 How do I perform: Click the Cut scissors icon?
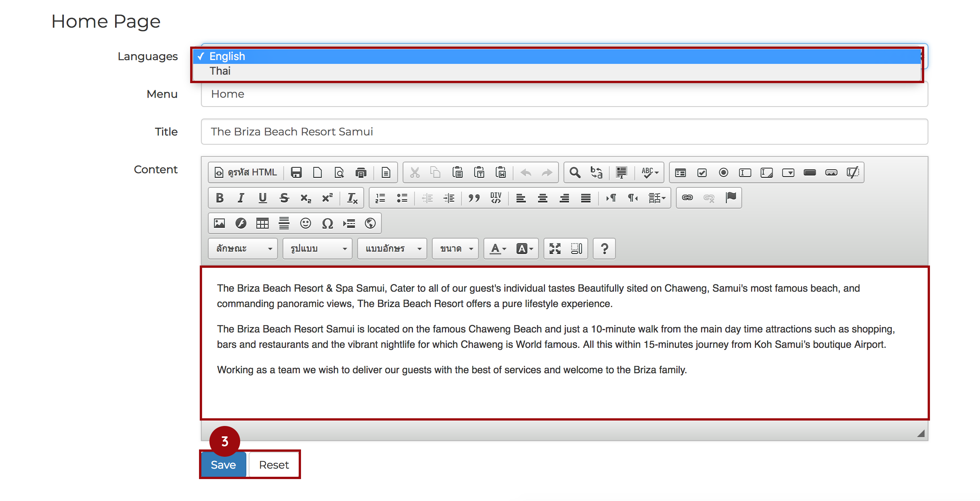click(415, 172)
